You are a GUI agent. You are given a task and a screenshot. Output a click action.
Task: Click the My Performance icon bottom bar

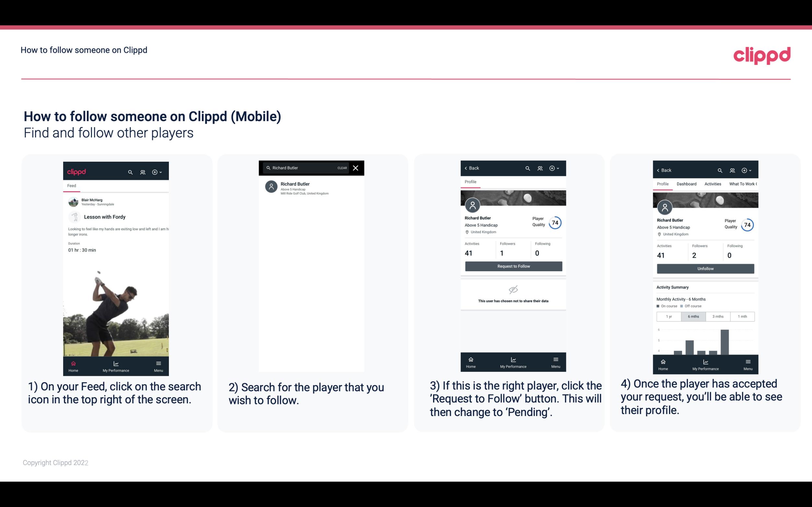coord(116,363)
